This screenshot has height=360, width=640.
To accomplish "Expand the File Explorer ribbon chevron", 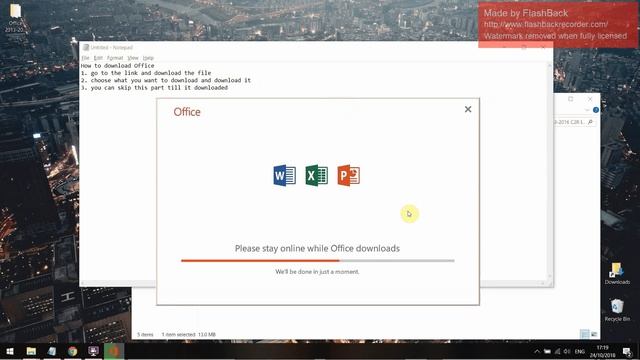I will tap(587, 110).
